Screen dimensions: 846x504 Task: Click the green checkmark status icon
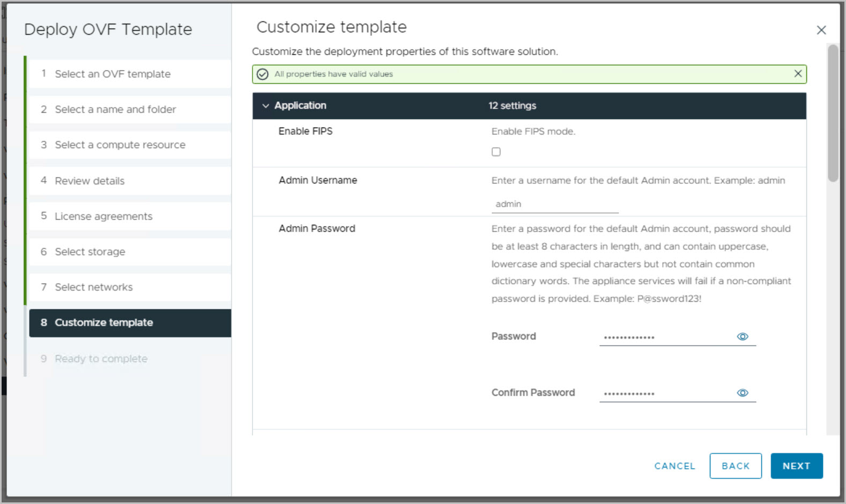click(x=263, y=75)
